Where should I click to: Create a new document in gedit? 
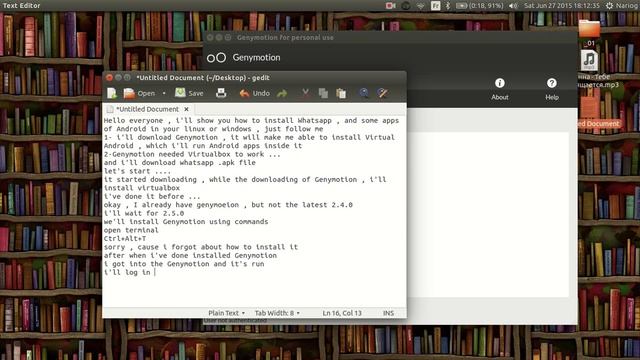tap(112, 93)
